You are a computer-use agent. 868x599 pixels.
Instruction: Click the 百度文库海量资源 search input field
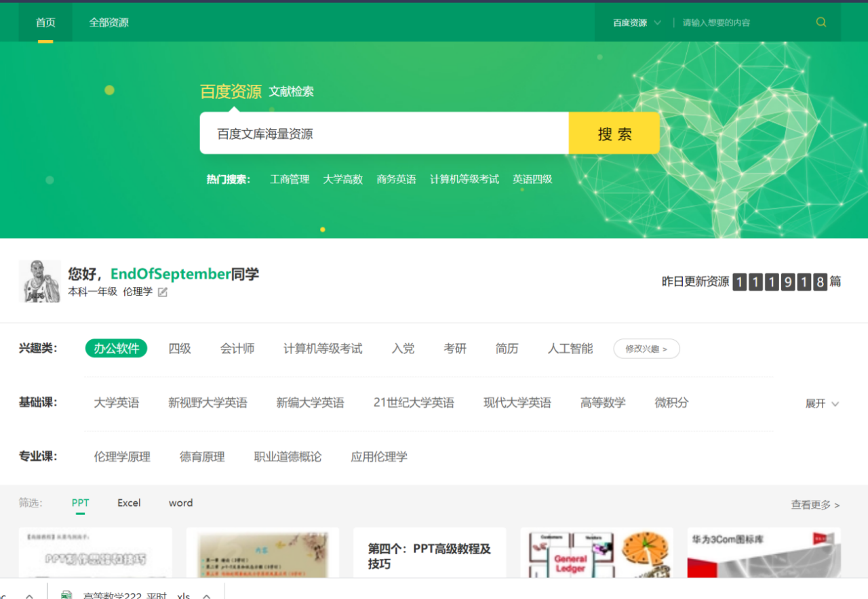[x=383, y=133]
